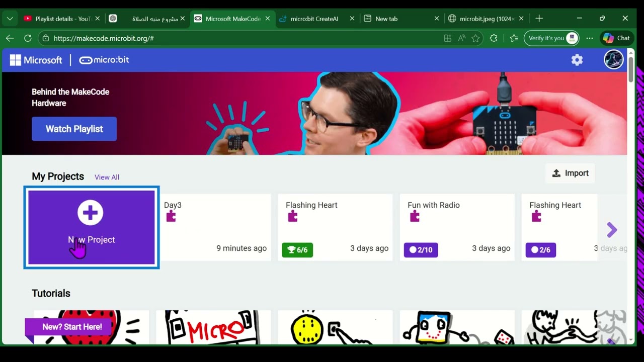The width and height of the screenshot is (644, 362).
Task: Activate the Read aloud icon
Action: (x=462, y=38)
